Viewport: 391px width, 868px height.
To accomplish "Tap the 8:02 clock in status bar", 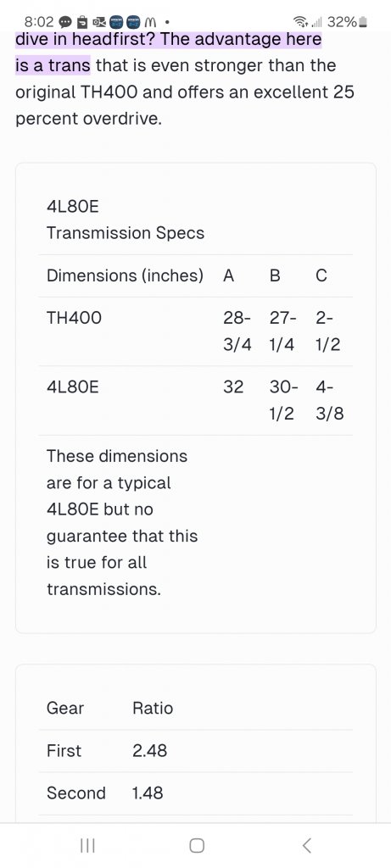I will point(39,23).
